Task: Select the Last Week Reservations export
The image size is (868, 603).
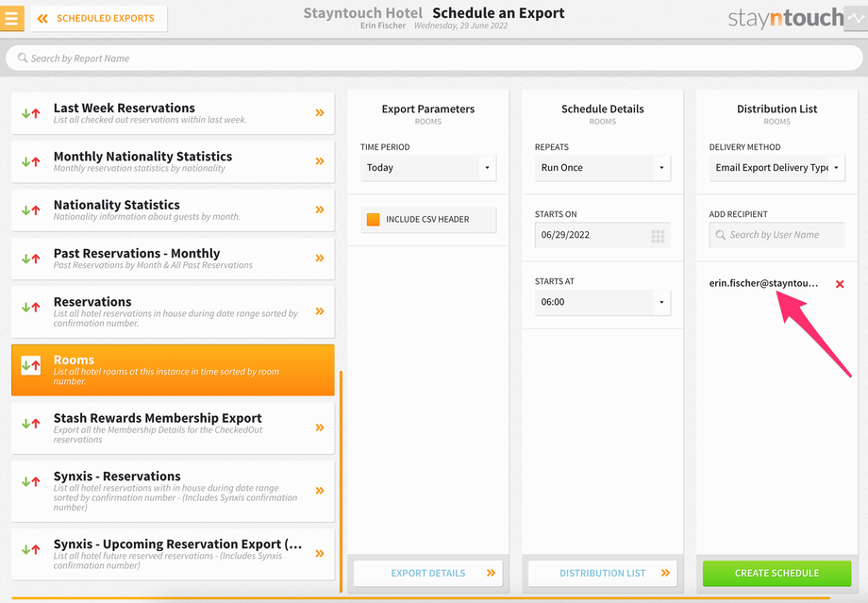Action: tap(173, 113)
